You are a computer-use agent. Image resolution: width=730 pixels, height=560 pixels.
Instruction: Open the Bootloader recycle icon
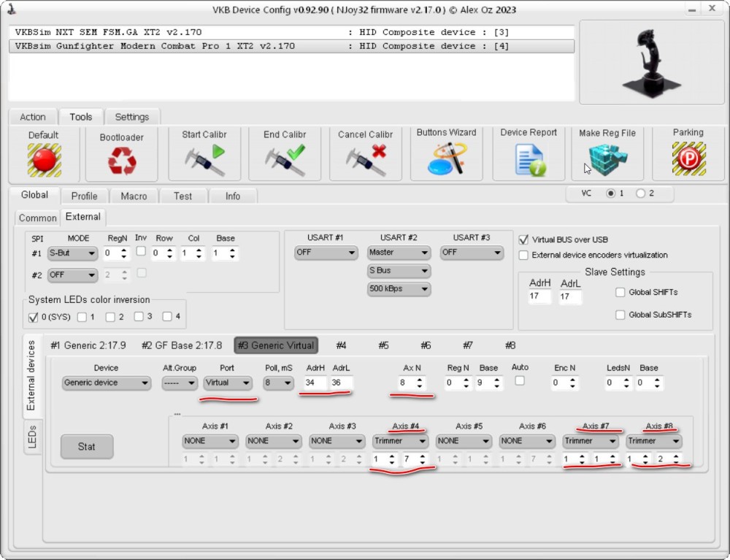[122, 161]
